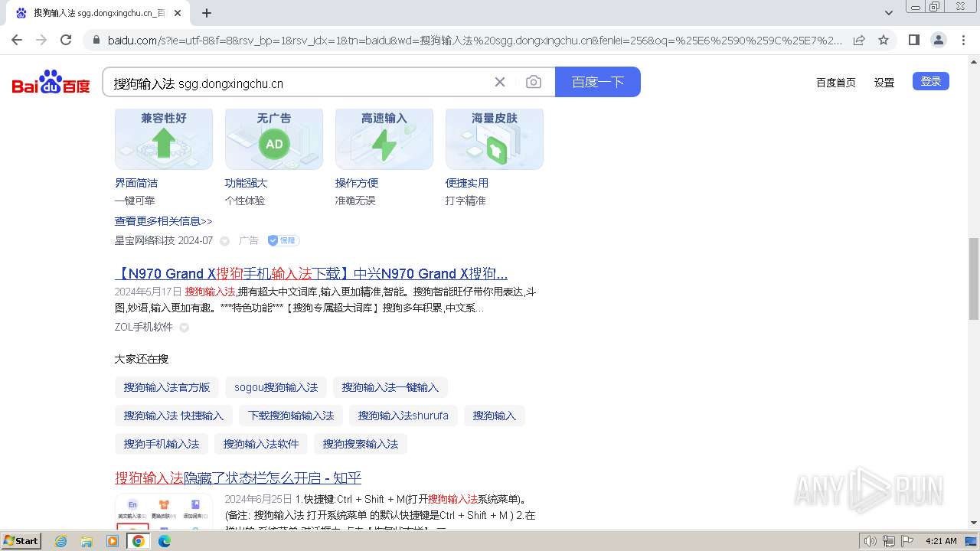
Task: Open the tab search chevron in Chrome
Action: (x=889, y=13)
